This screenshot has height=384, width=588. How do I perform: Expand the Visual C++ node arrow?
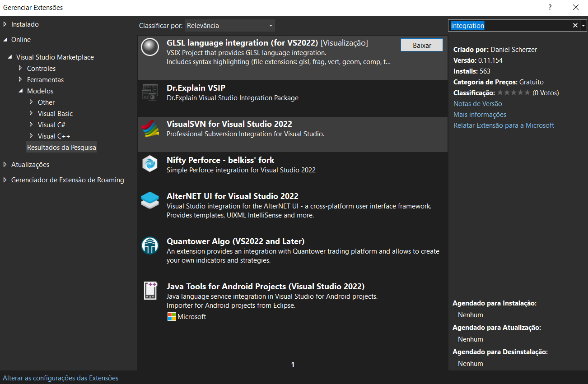[31, 136]
